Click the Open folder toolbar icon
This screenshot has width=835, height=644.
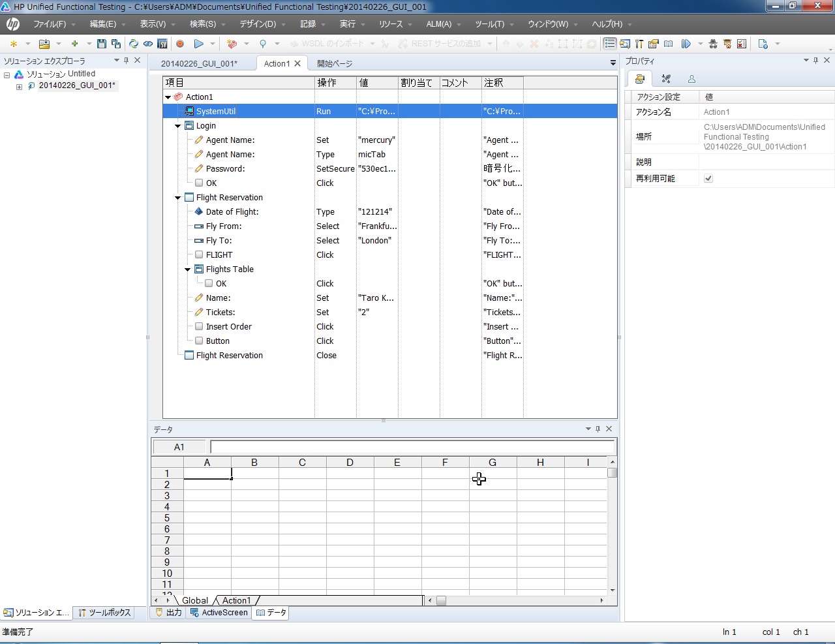point(44,44)
